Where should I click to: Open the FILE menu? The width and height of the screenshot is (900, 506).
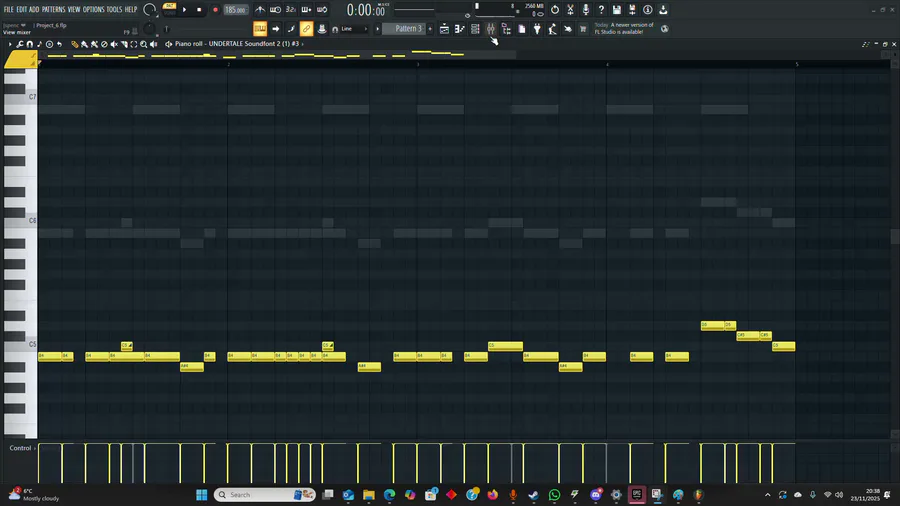pyautogui.click(x=9, y=10)
